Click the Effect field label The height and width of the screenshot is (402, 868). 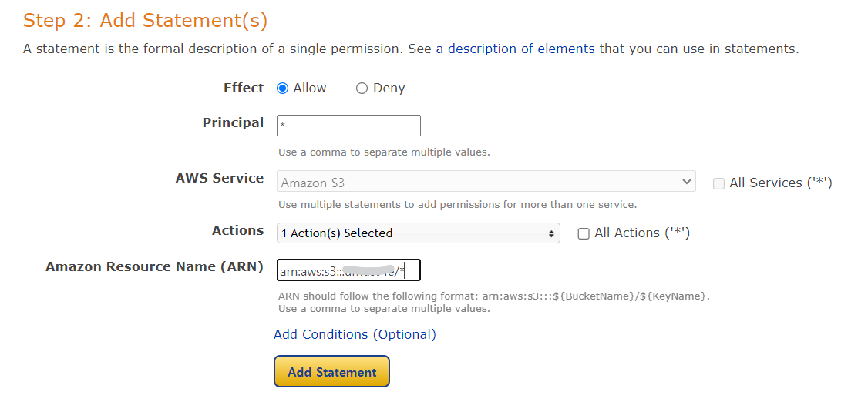[x=244, y=88]
